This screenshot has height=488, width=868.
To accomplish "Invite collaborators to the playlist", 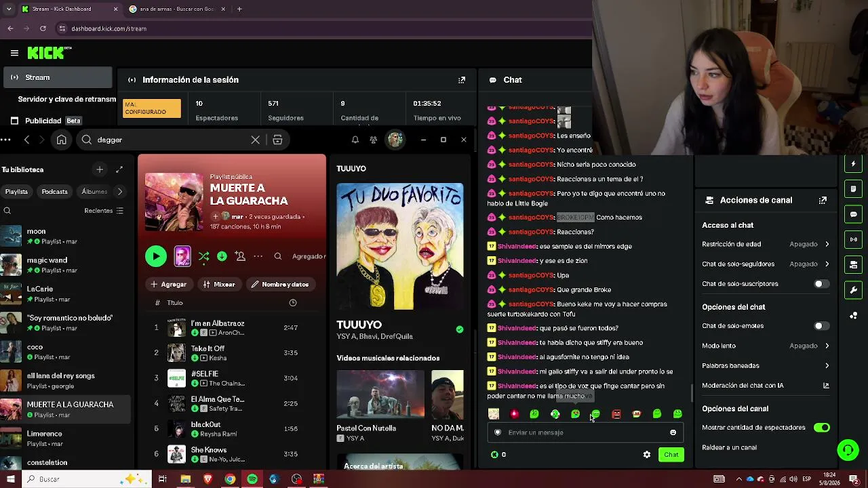I will [240, 256].
